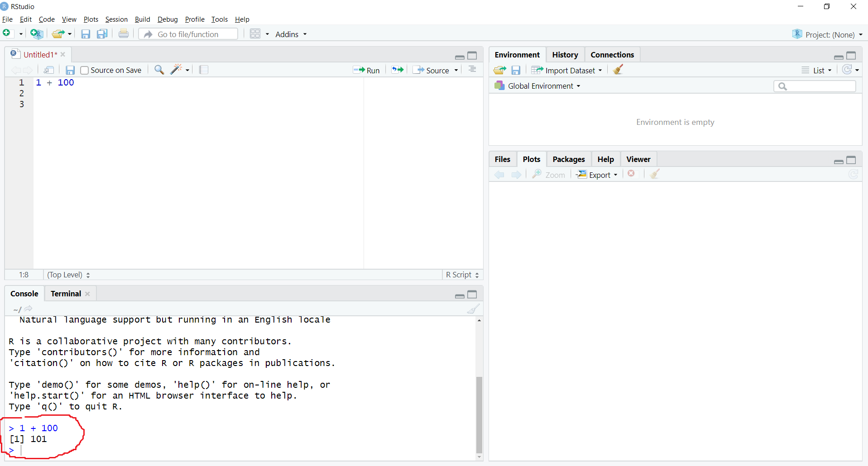Image resolution: width=868 pixels, height=466 pixels.
Task: Clear environment objects broom icon
Action: pos(618,69)
